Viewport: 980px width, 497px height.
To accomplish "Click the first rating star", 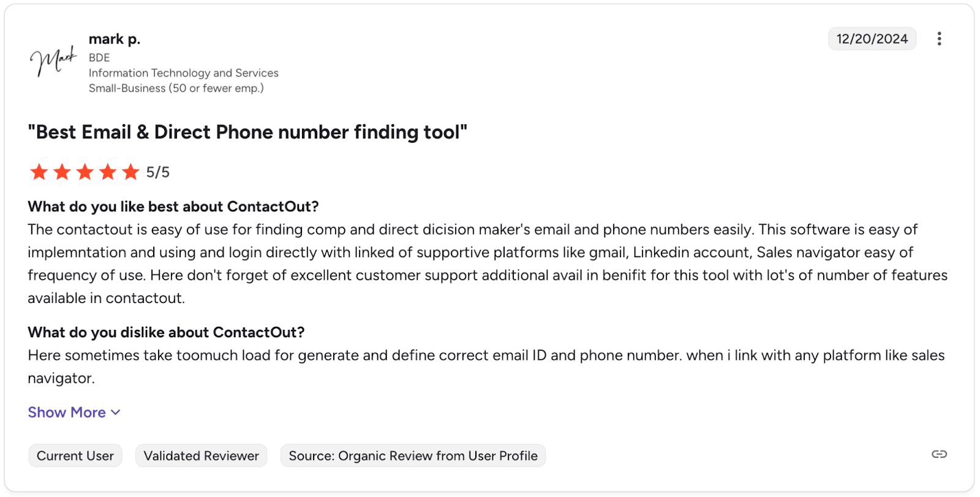I will coord(39,172).
